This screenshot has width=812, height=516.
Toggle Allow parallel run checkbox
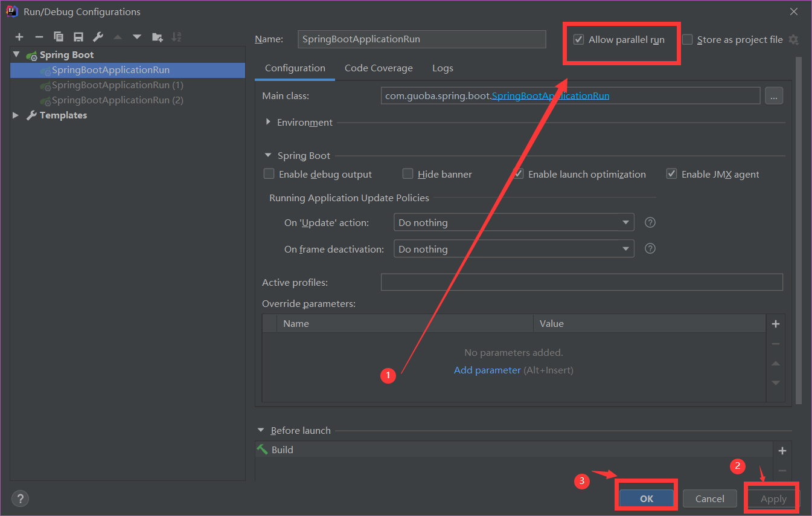[579, 40]
